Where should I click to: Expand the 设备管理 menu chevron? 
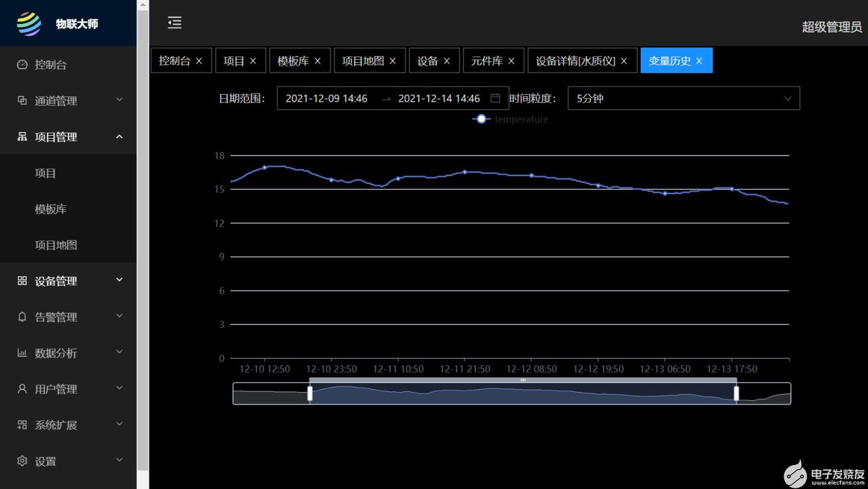[x=119, y=280]
